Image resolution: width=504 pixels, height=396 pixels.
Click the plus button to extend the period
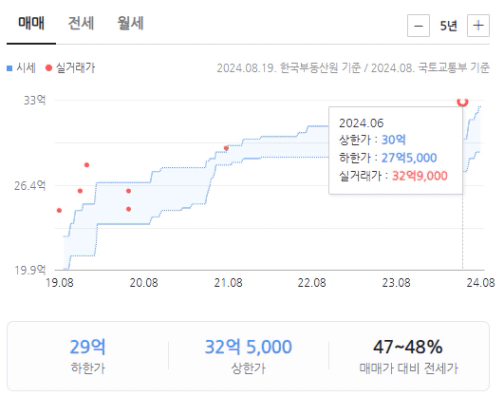[478, 25]
